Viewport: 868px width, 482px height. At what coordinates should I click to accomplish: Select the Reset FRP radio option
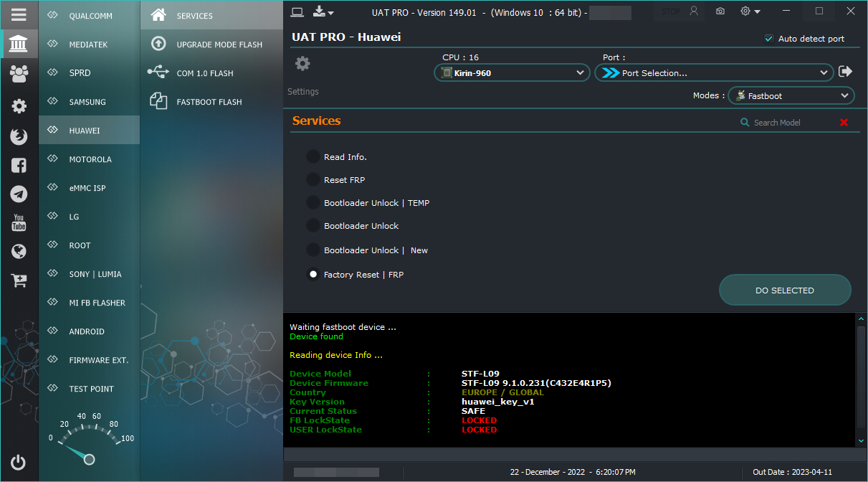point(313,179)
